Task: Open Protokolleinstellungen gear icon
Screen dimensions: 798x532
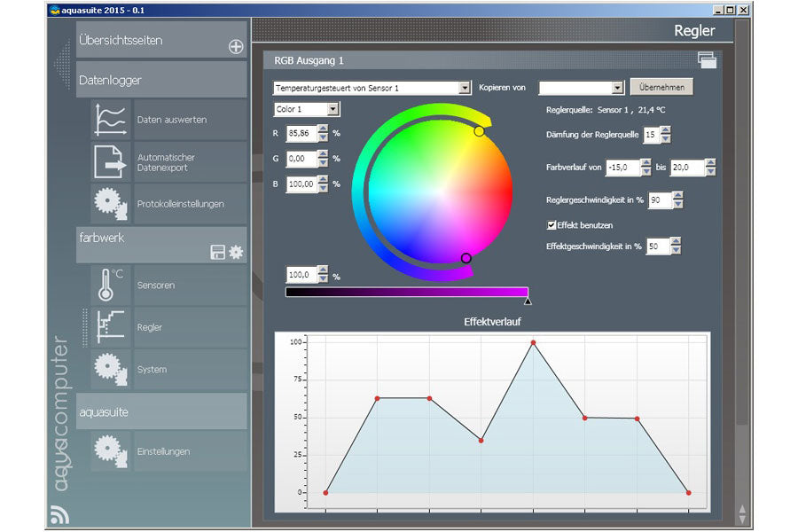Action: (112, 204)
